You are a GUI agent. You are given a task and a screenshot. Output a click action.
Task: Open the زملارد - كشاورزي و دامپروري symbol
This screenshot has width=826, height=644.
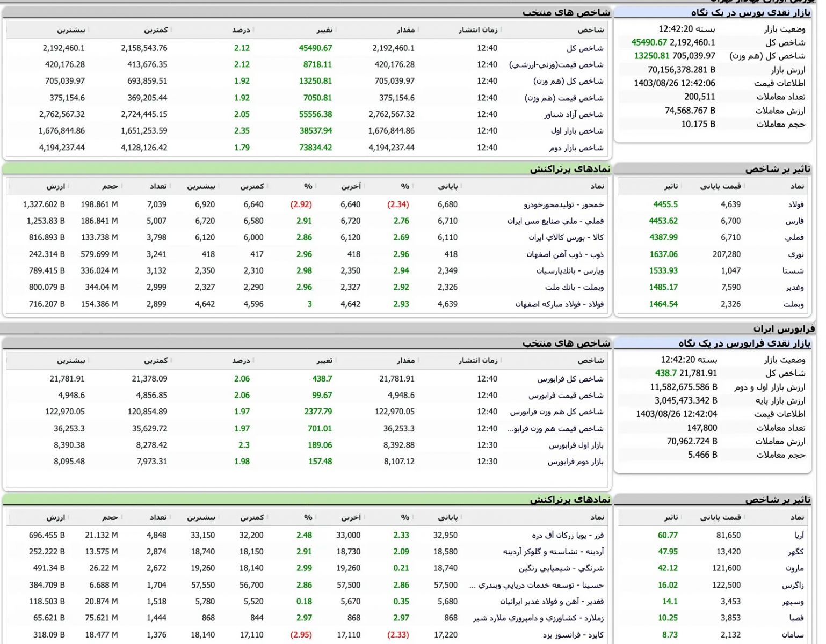coord(539,618)
